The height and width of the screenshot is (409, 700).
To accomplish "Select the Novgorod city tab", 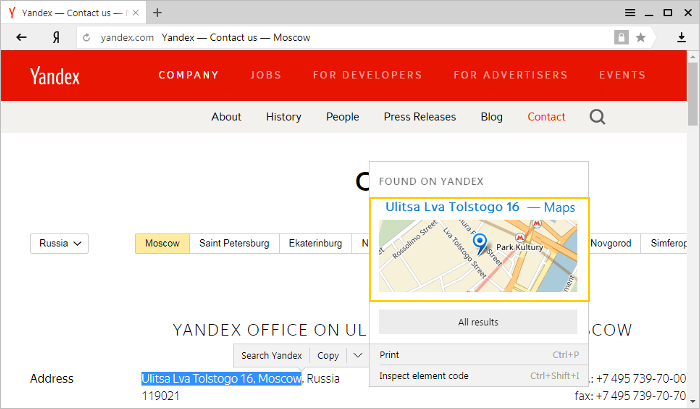I will click(x=614, y=243).
